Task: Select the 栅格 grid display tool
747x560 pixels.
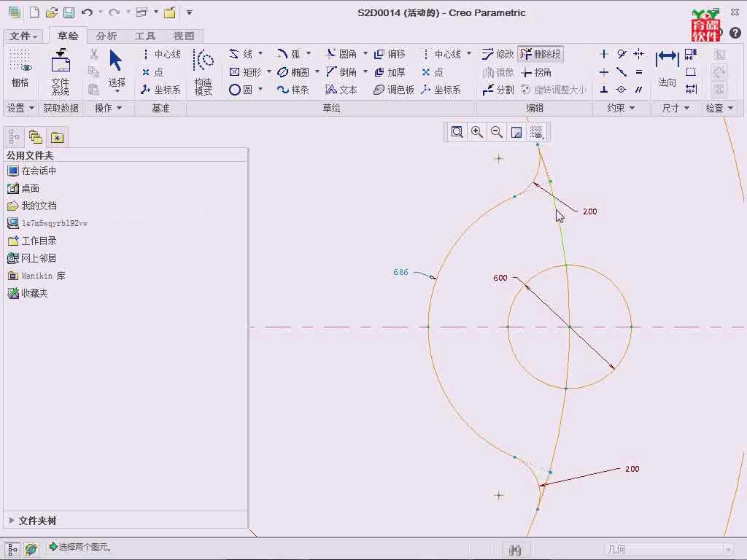Action: [x=20, y=69]
